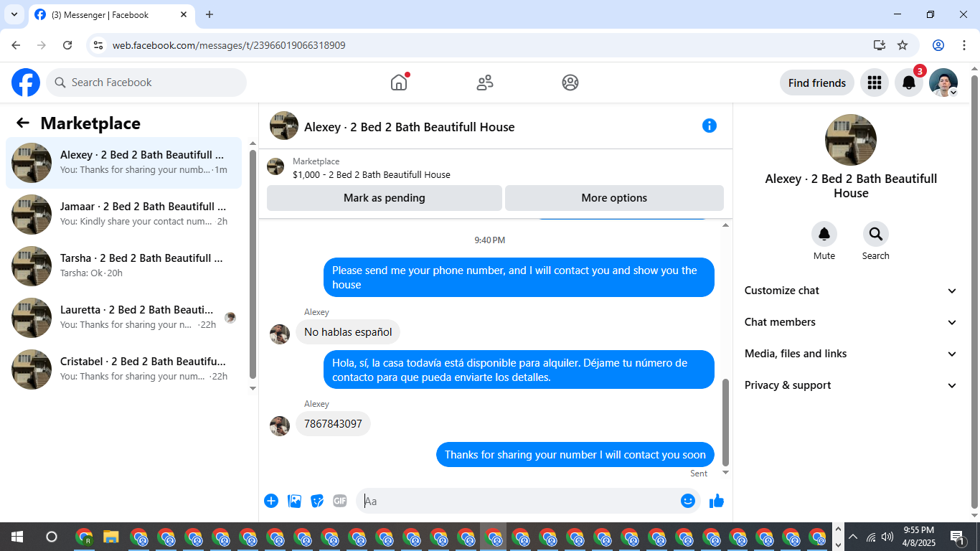This screenshot has width=980, height=551.
Task: Open File Explorer from taskbar
Action: pyautogui.click(x=110, y=537)
